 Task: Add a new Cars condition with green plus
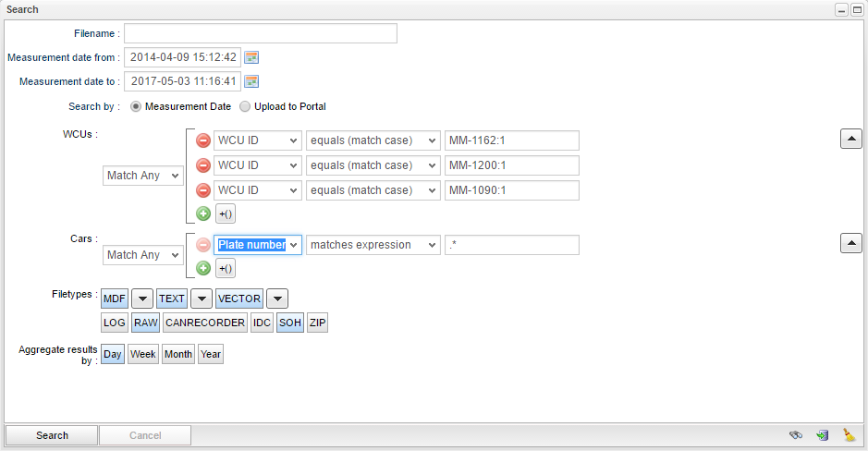(x=203, y=268)
